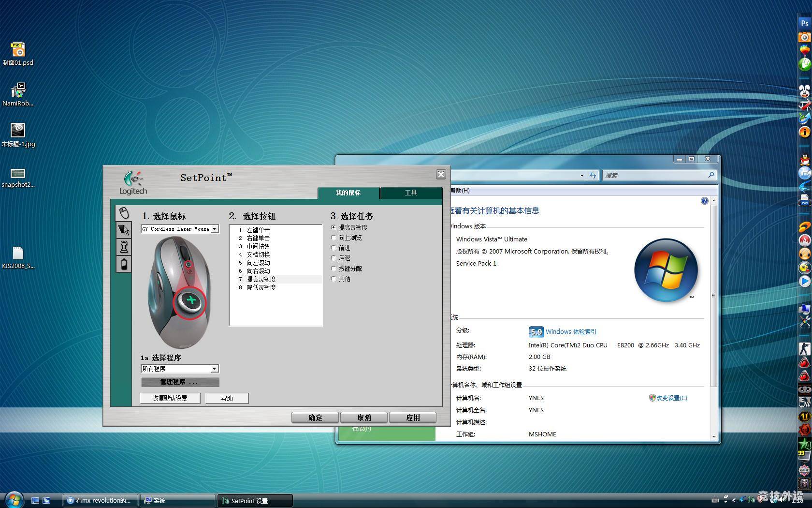Select button 1 左键单击 in list

point(275,230)
